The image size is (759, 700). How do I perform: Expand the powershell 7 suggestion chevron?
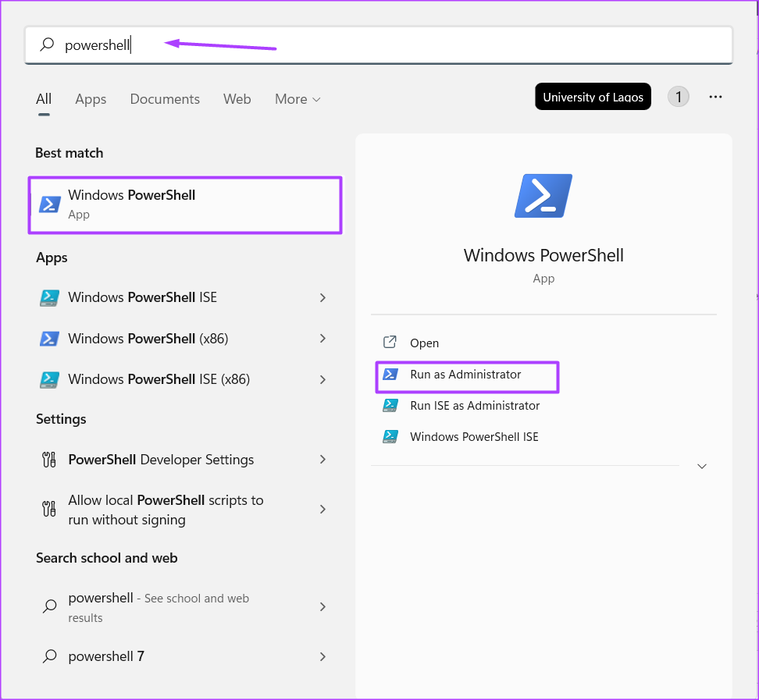322,656
